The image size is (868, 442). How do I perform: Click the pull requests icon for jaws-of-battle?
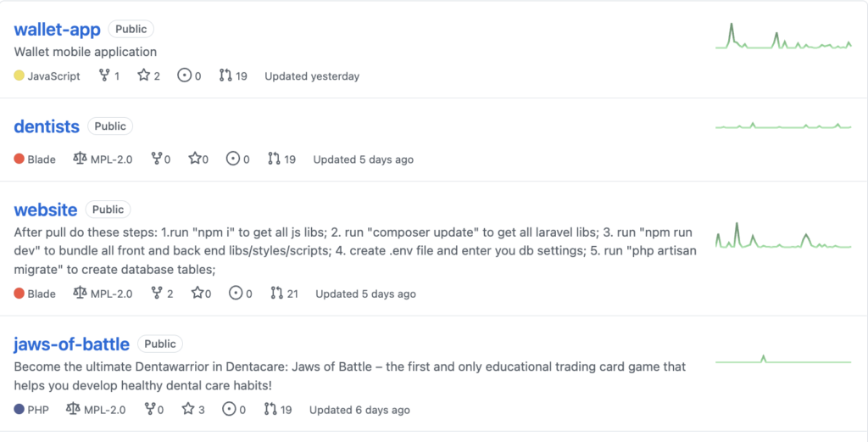[270, 409]
